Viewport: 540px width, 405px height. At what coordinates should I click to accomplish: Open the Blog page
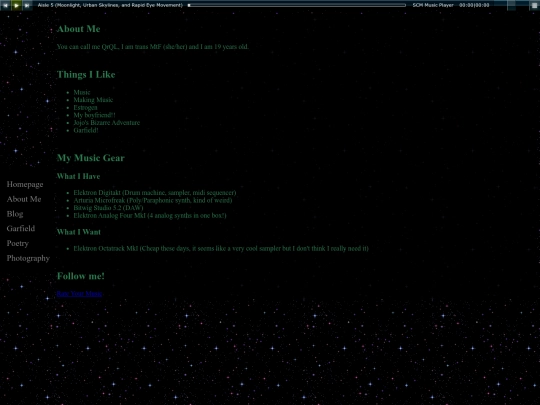pyautogui.click(x=15, y=214)
